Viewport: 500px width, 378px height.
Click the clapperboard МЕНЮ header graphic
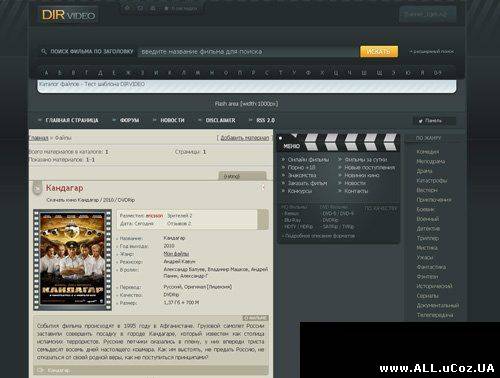pyautogui.click(x=338, y=142)
